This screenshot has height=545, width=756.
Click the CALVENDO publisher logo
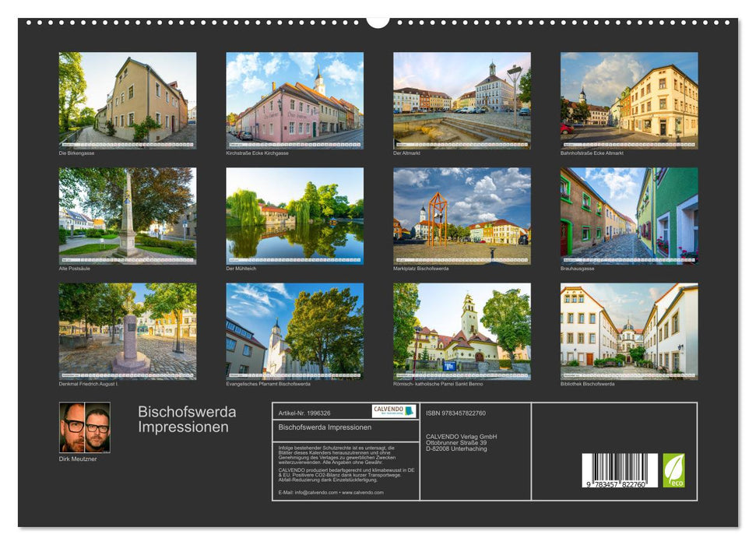click(393, 411)
